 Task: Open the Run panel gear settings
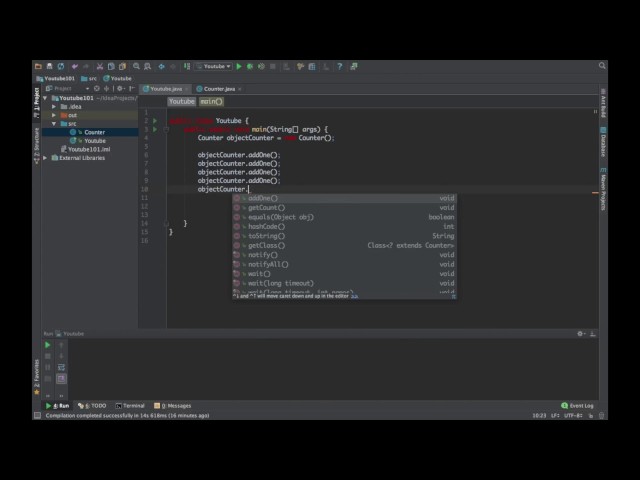[x=580, y=334]
